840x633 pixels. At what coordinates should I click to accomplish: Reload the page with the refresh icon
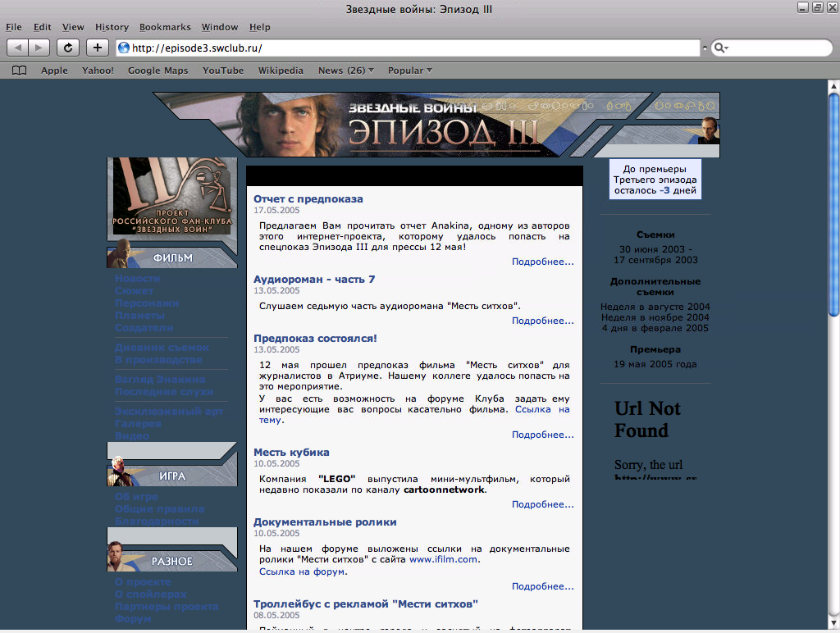[x=68, y=48]
